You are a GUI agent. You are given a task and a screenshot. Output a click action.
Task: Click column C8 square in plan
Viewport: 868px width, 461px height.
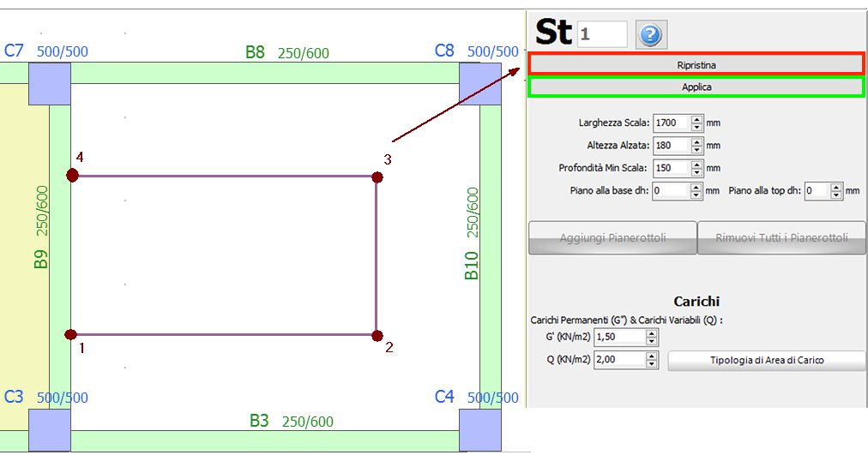(479, 83)
